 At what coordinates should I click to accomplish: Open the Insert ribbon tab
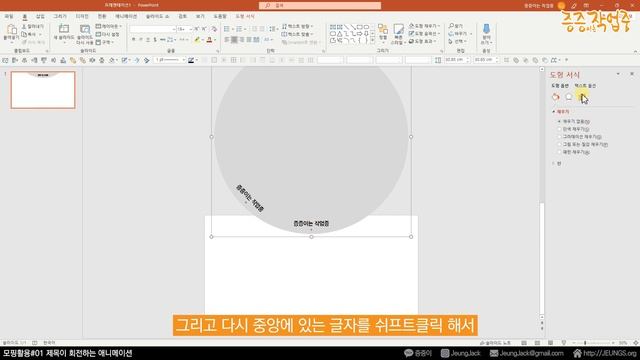40,16
